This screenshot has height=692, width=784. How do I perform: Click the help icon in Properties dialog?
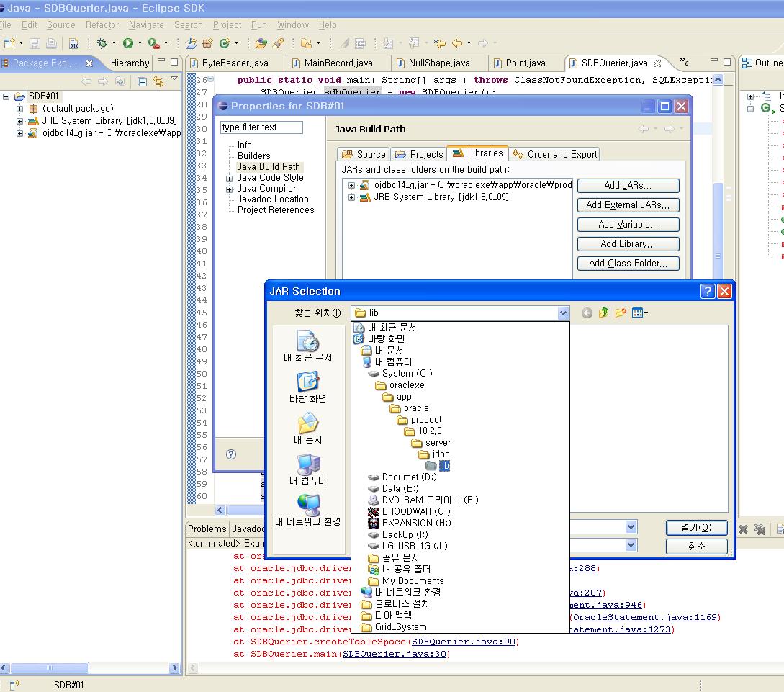tap(230, 454)
